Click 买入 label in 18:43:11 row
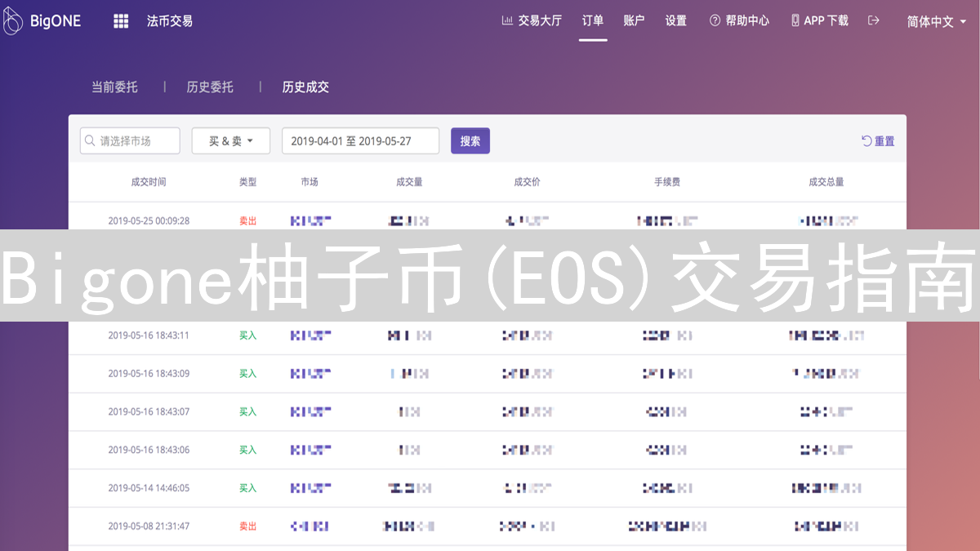 [247, 335]
